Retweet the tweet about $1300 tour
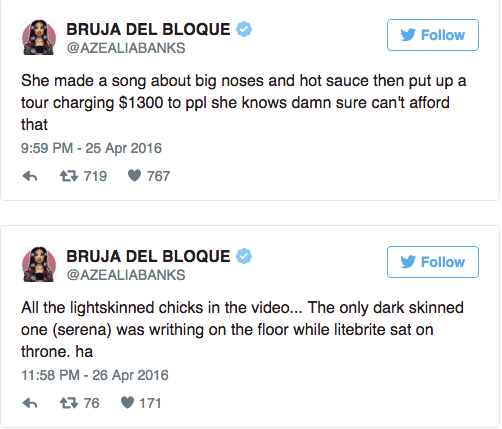The height and width of the screenshot is (429, 502). (x=69, y=176)
